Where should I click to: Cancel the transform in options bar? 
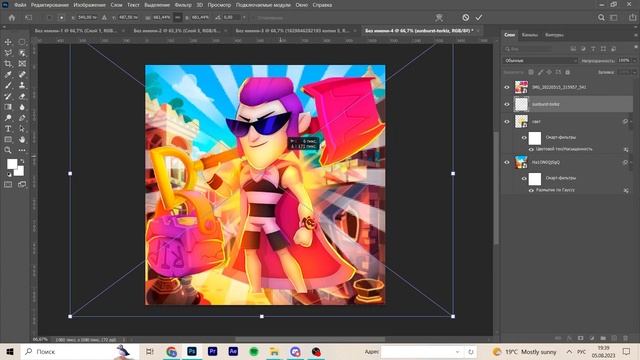point(466,18)
